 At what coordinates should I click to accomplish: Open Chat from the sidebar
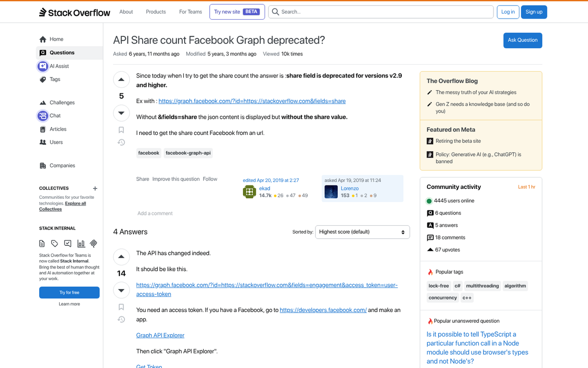click(43, 115)
